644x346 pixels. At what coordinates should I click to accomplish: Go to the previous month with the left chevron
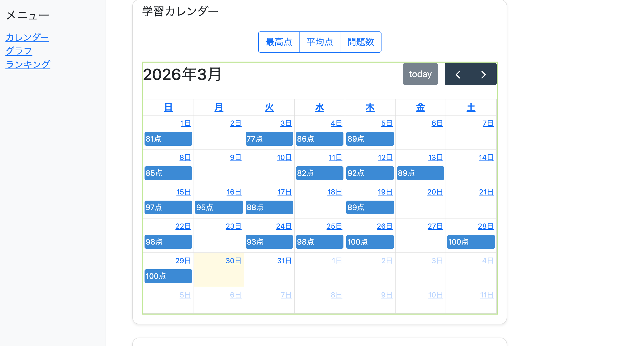458,74
